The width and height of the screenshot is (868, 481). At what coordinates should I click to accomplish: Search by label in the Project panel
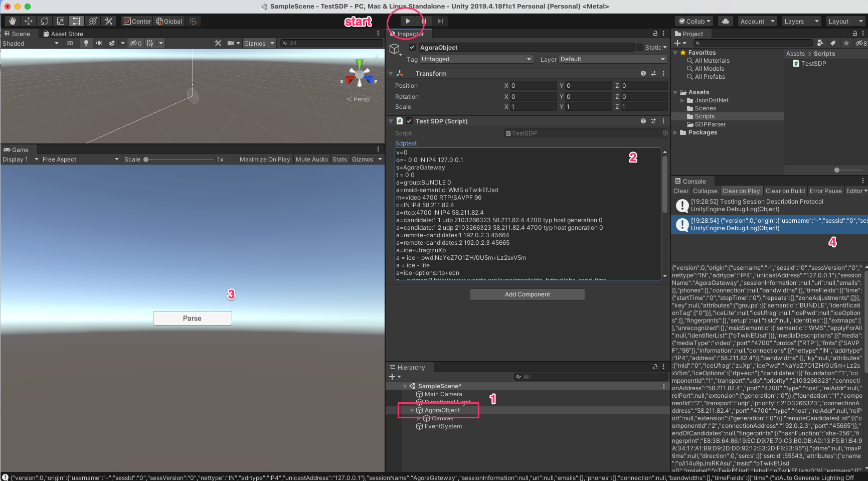click(x=833, y=43)
